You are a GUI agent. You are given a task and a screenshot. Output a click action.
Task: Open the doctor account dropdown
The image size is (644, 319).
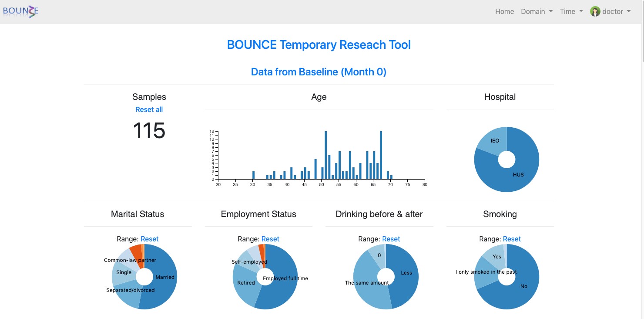tap(610, 12)
